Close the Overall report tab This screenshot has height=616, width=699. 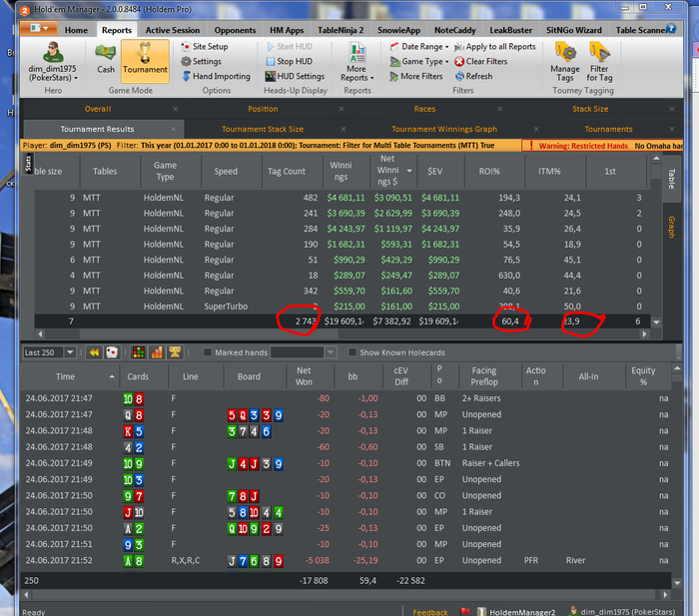(175, 109)
